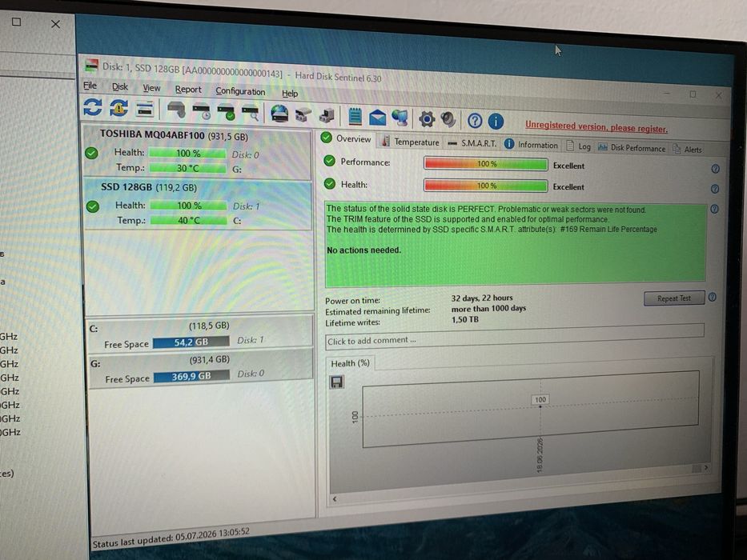This screenshot has width=747, height=560.
Task: Click the G: 369,9 GB free space bar
Action: pyautogui.click(x=191, y=377)
